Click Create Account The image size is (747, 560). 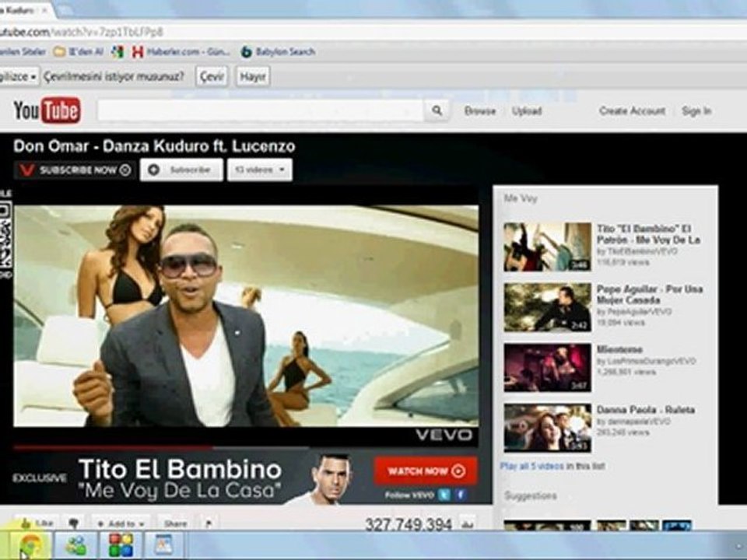click(x=632, y=111)
